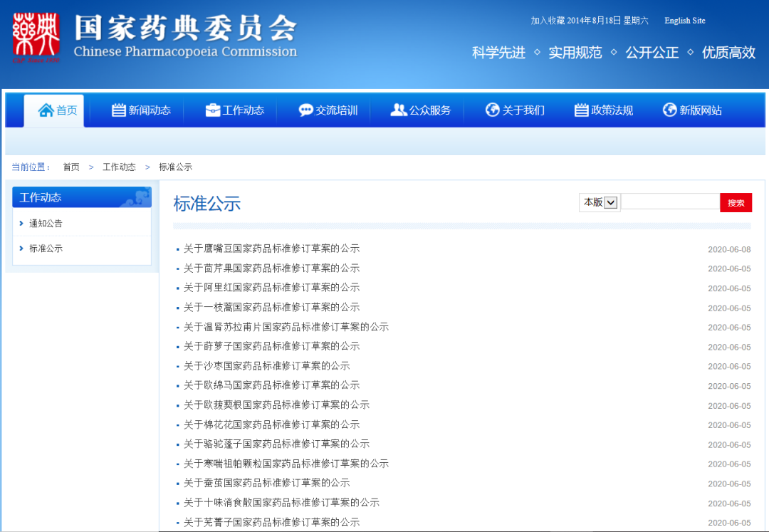Image resolution: width=769 pixels, height=532 pixels.
Task: Select 通知公告 in the left sidebar
Action: (46, 224)
